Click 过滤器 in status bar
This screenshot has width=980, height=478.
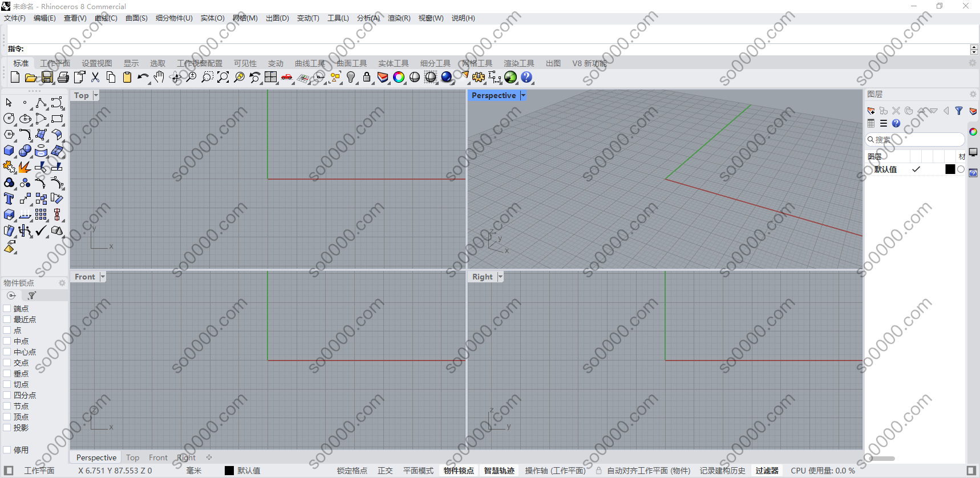[x=767, y=471]
